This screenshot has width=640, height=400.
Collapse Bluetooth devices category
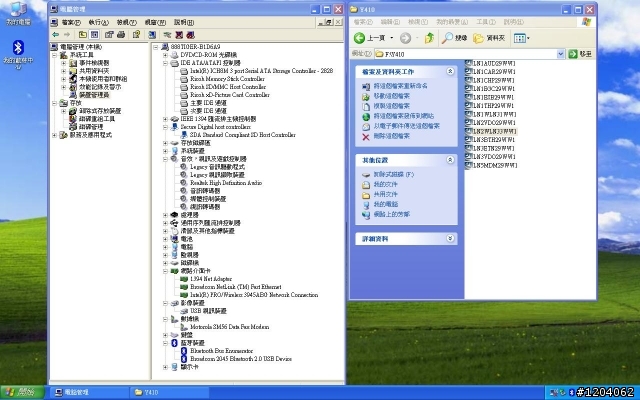(x=165, y=343)
